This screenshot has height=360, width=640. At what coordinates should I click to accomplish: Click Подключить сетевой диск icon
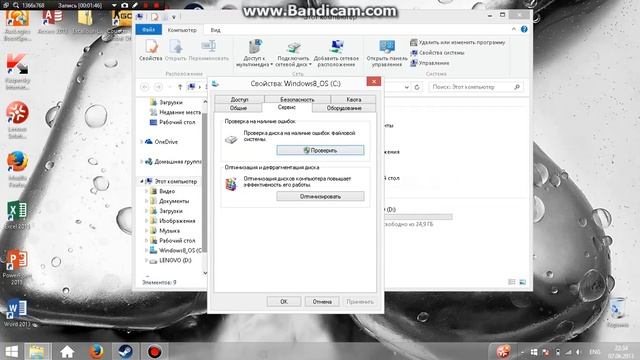[293, 53]
